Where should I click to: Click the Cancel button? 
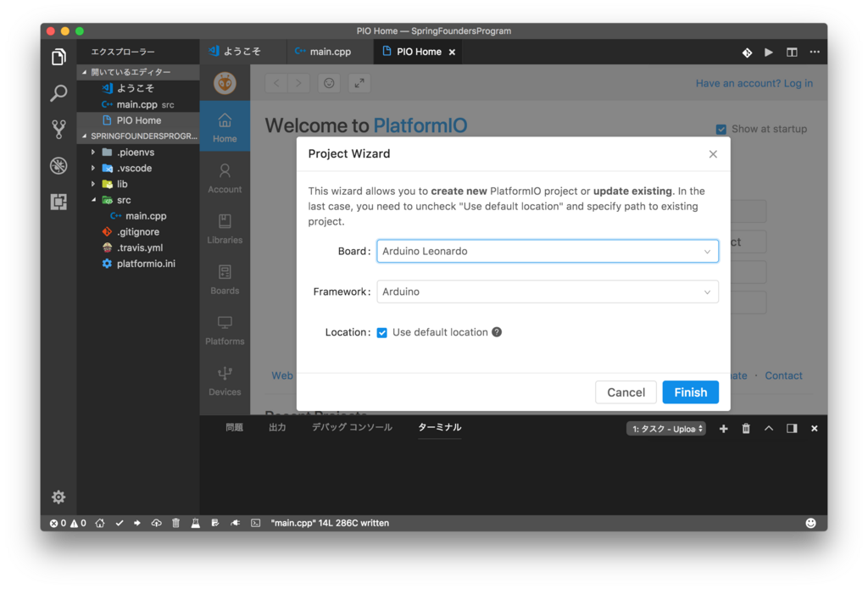(x=626, y=392)
